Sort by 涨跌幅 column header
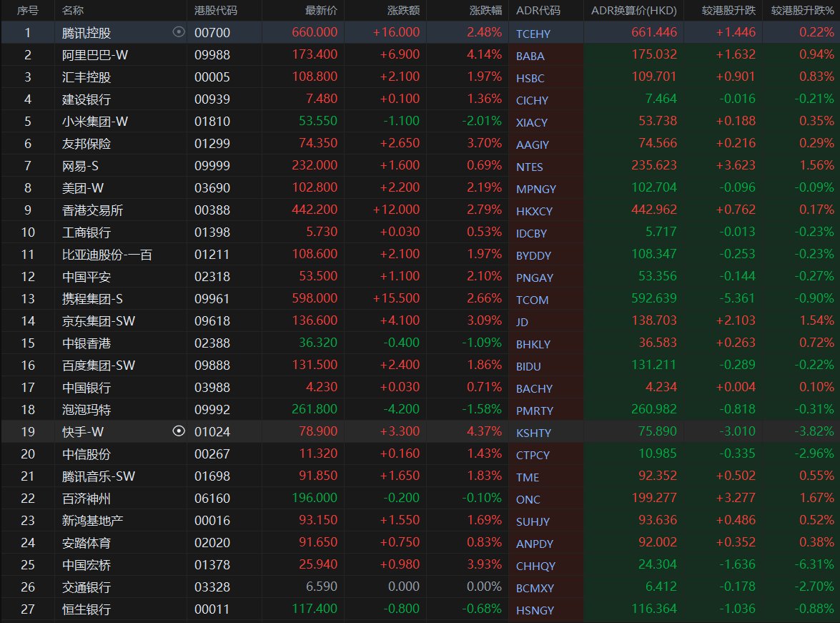The width and height of the screenshot is (840, 623). click(x=485, y=11)
